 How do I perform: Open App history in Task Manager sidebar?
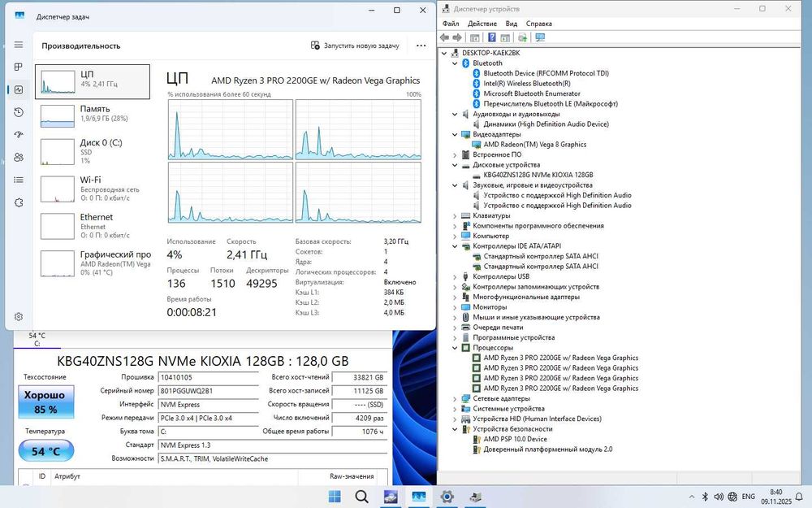(19, 112)
